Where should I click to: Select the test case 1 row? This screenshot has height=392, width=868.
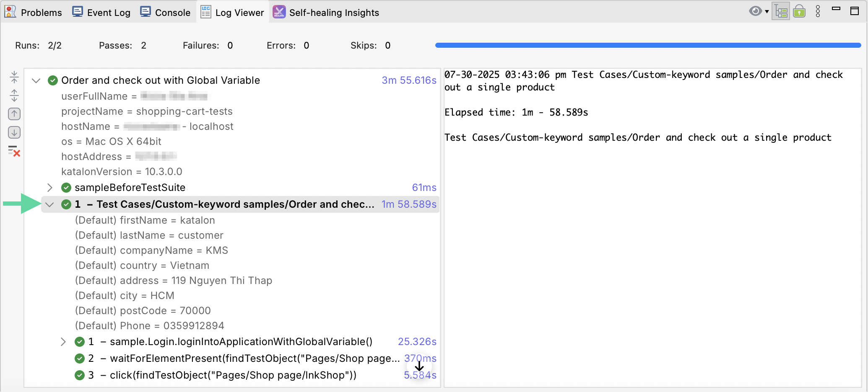tap(240, 204)
